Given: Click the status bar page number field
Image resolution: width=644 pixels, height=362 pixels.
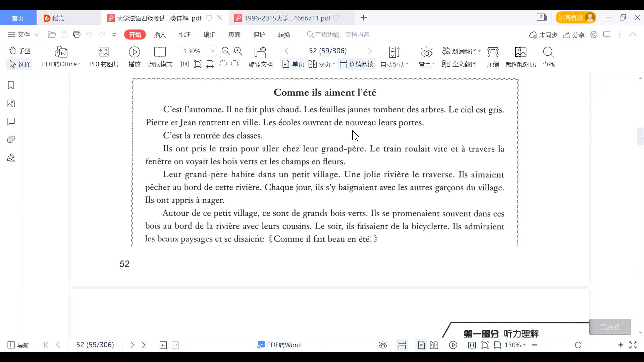Looking at the screenshot, I should [95, 345].
